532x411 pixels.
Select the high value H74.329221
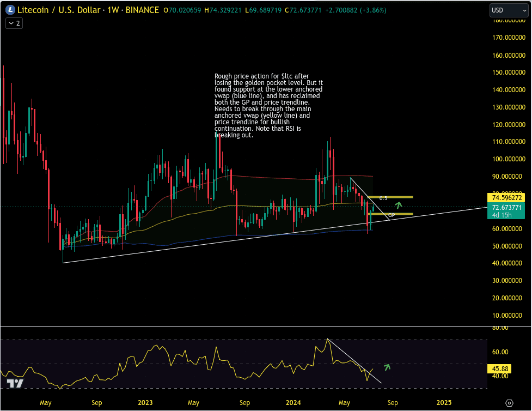tap(223, 10)
